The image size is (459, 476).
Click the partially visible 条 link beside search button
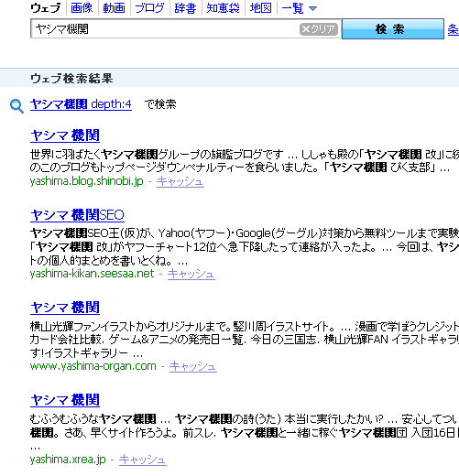coord(454,30)
